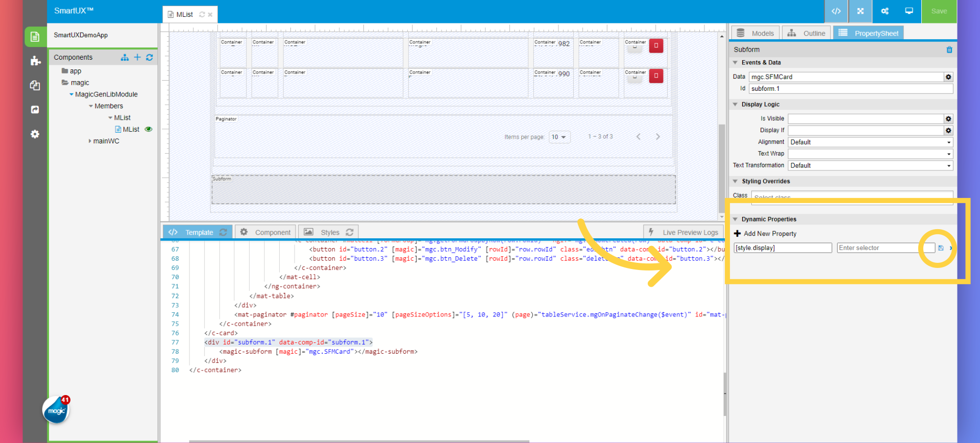Click the Class select field
This screenshot has height=443, width=980.
pyautogui.click(x=852, y=197)
